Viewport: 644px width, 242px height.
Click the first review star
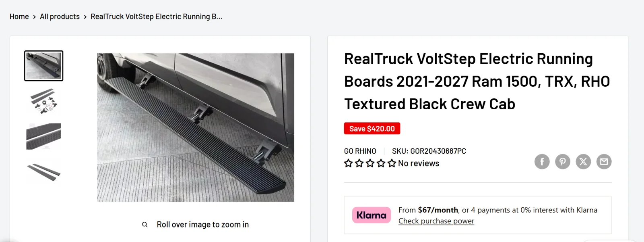pos(349,163)
